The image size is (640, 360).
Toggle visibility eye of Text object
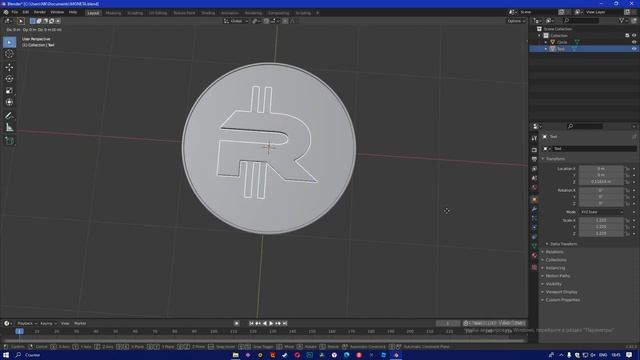point(634,49)
